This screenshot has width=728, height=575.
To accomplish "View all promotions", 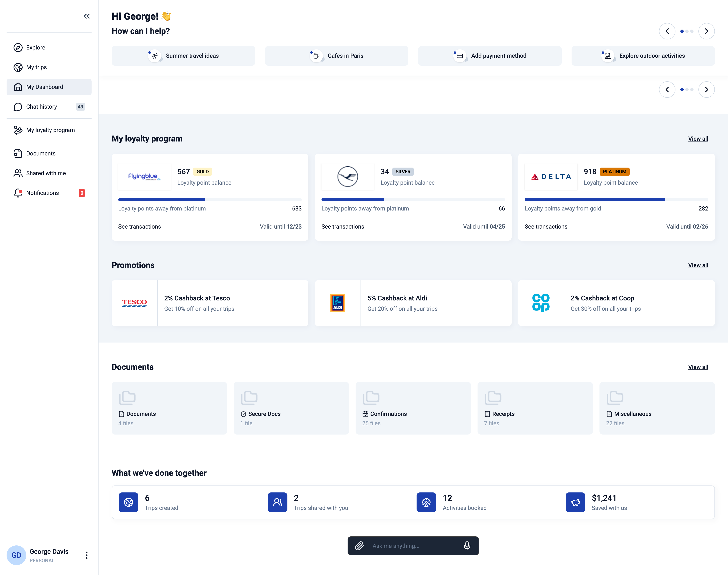I will tap(698, 265).
